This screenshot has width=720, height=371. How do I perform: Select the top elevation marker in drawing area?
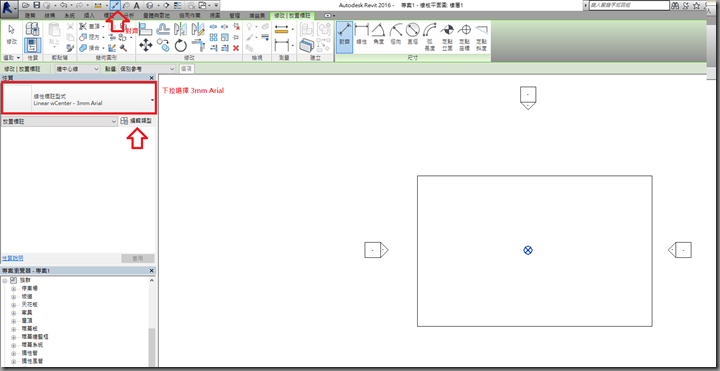point(528,98)
